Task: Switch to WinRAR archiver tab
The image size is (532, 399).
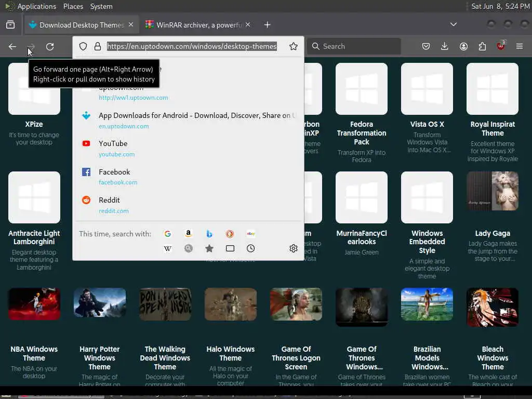Action: [198, 25]
